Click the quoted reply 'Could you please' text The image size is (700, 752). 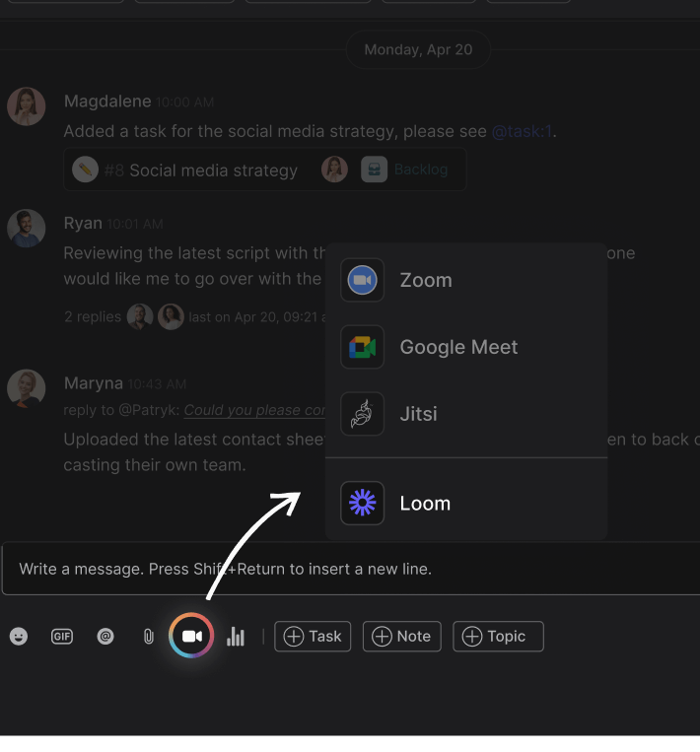(254, 411)
